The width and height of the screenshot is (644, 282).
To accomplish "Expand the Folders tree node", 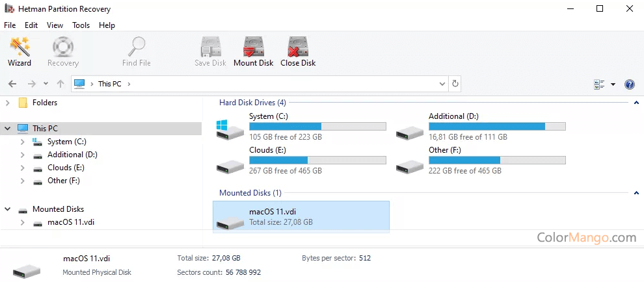I will click(8, 103).
